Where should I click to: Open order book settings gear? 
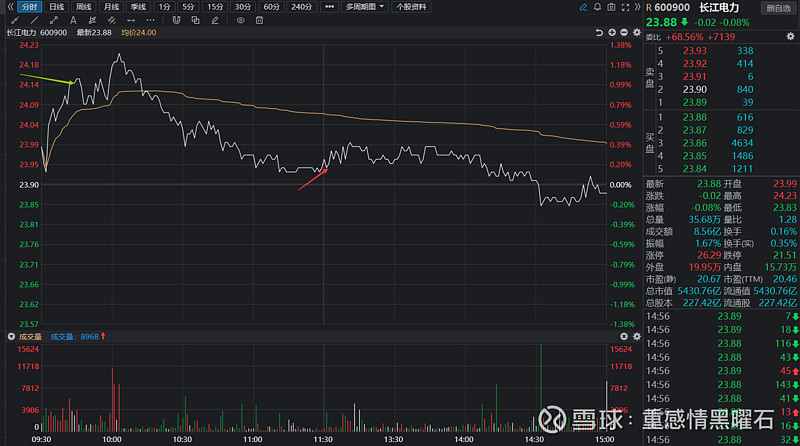[790, 37]
